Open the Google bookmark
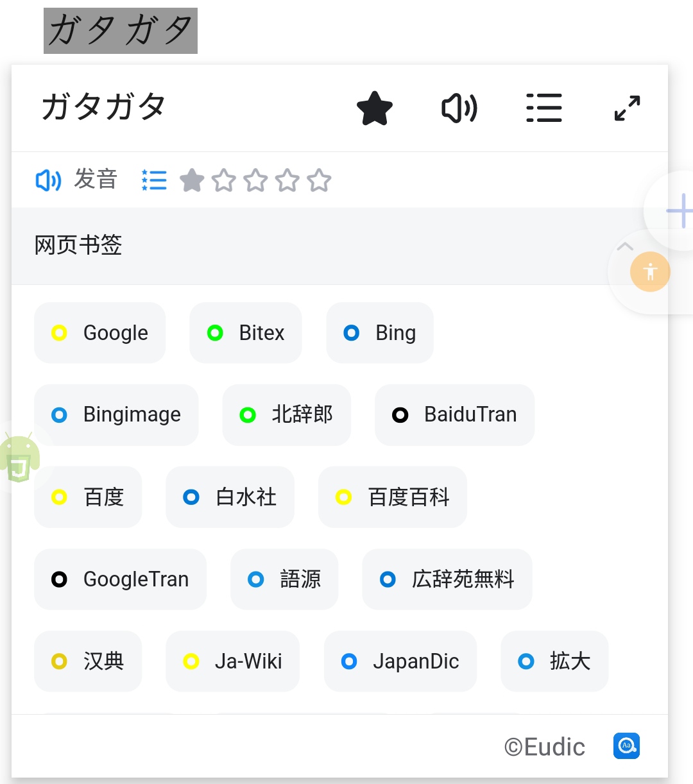 tap(100, 333)
